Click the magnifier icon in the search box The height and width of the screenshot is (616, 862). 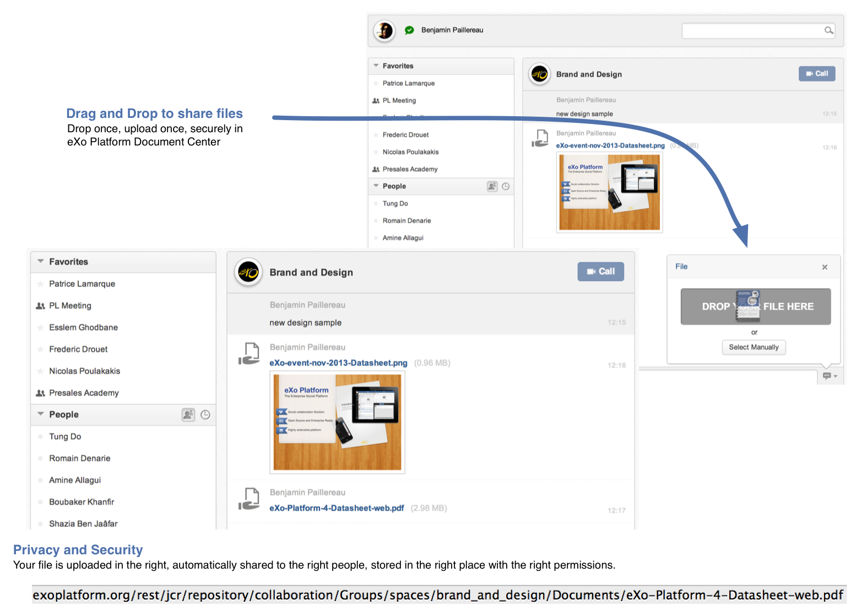828,30
